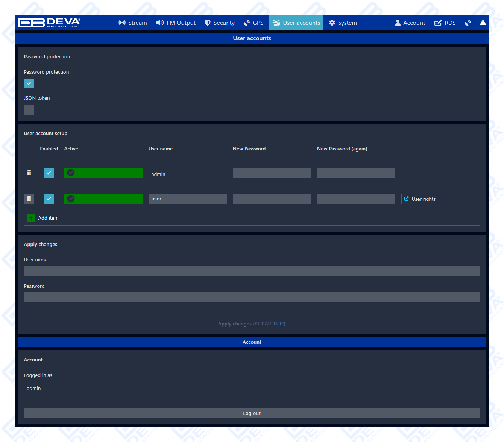Screen dimensions: 504x442
Task: Switch to the FM Output tab
Action: point(176,23)
